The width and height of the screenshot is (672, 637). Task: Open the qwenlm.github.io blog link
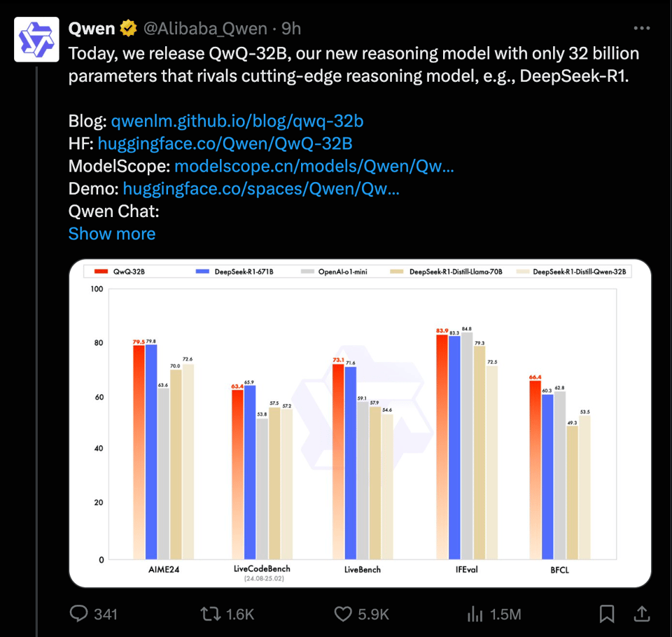237,121
